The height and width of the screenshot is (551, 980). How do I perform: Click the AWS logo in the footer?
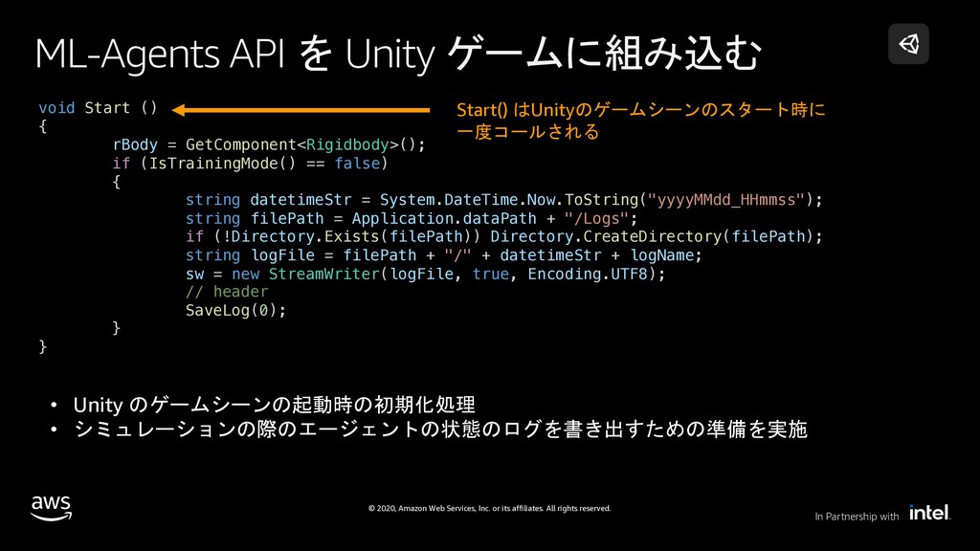coord(52,508)
